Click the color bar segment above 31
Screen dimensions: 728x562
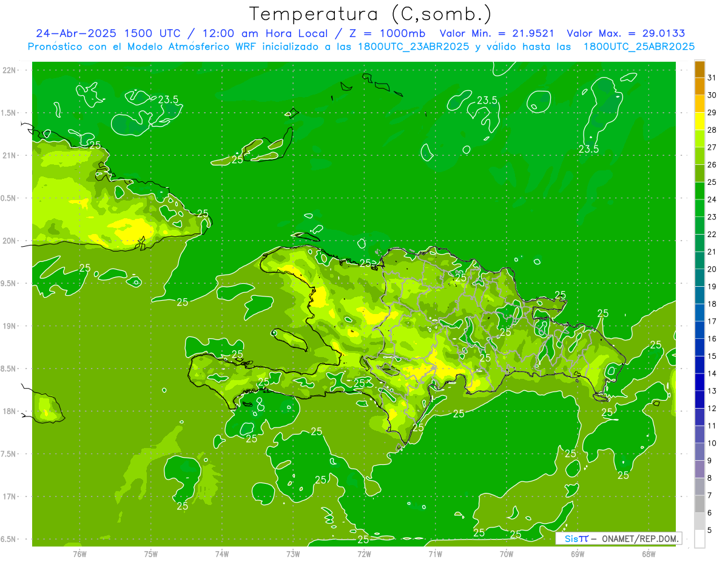coord(699,69)
